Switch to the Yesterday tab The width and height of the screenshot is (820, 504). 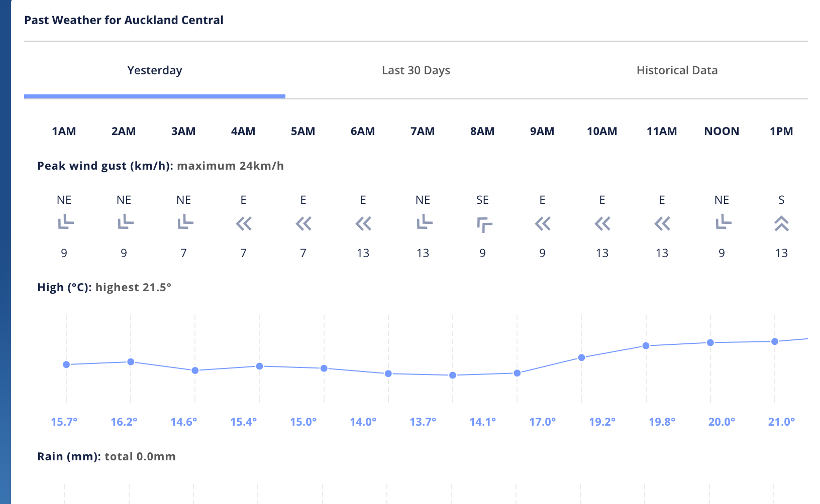click(155, 71)
